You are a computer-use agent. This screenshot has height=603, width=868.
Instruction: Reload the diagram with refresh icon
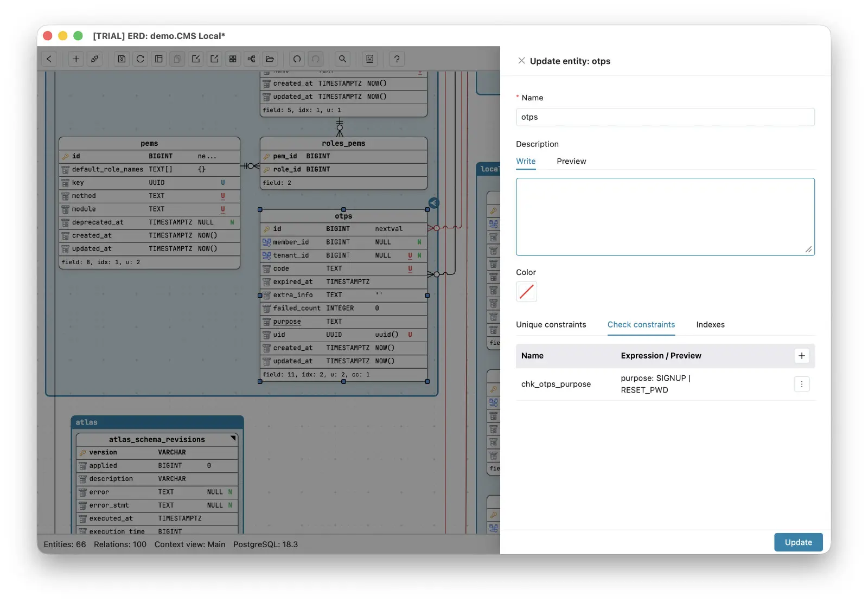pos(141,59)
